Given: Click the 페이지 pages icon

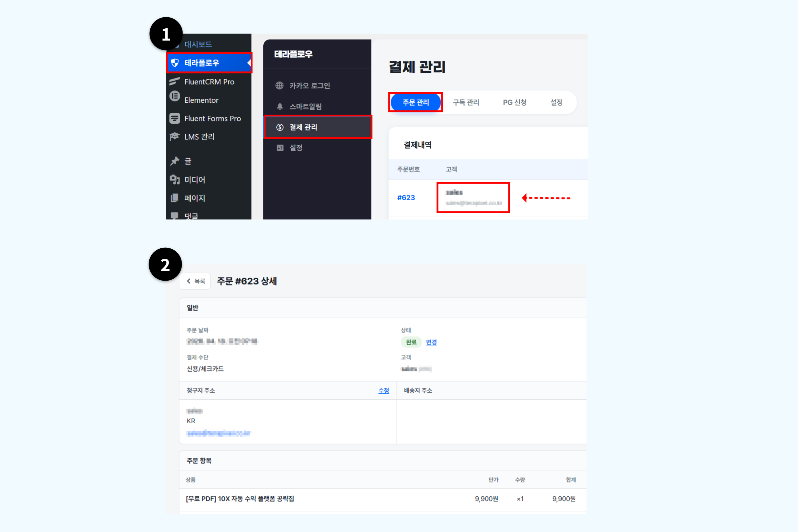Looking at the screenshot, I should [174, 198].
